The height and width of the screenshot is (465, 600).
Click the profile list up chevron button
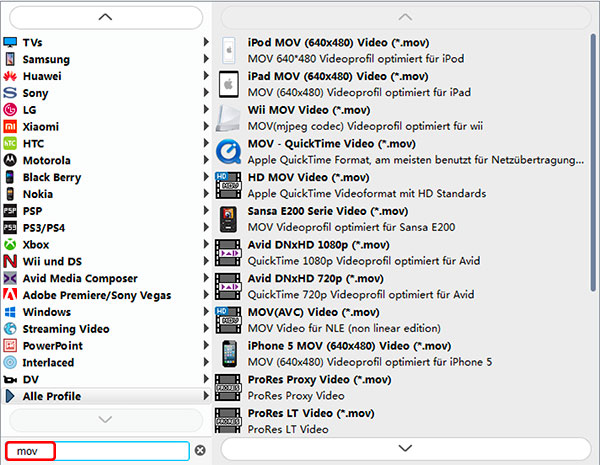pos(406,18)
